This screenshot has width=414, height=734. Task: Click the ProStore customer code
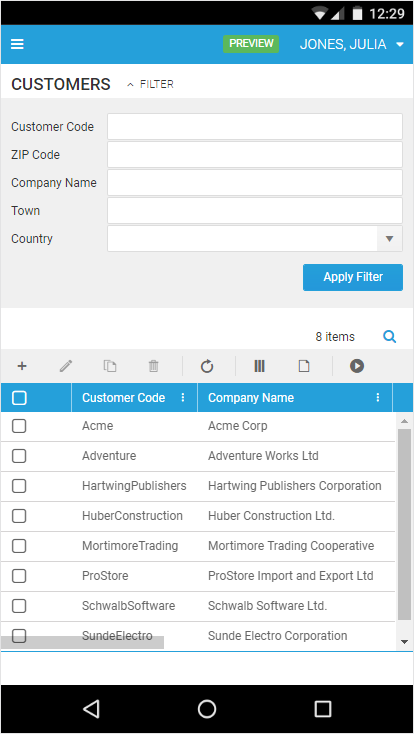[105, 576]
